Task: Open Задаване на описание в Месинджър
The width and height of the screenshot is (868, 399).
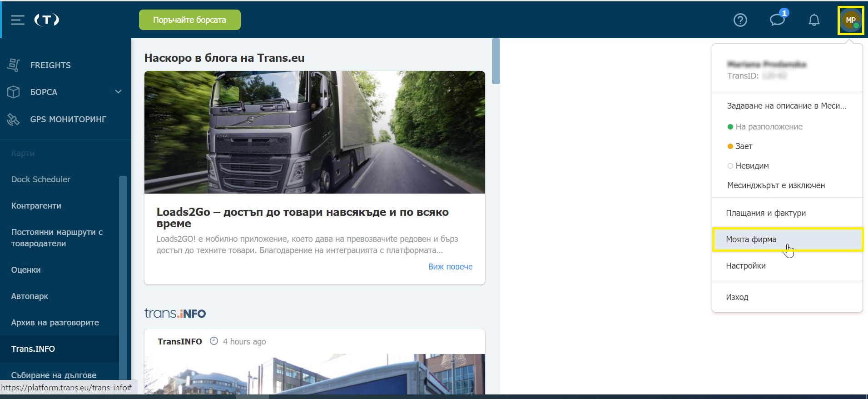Action: pyautogui.click(x=787, y=106)
